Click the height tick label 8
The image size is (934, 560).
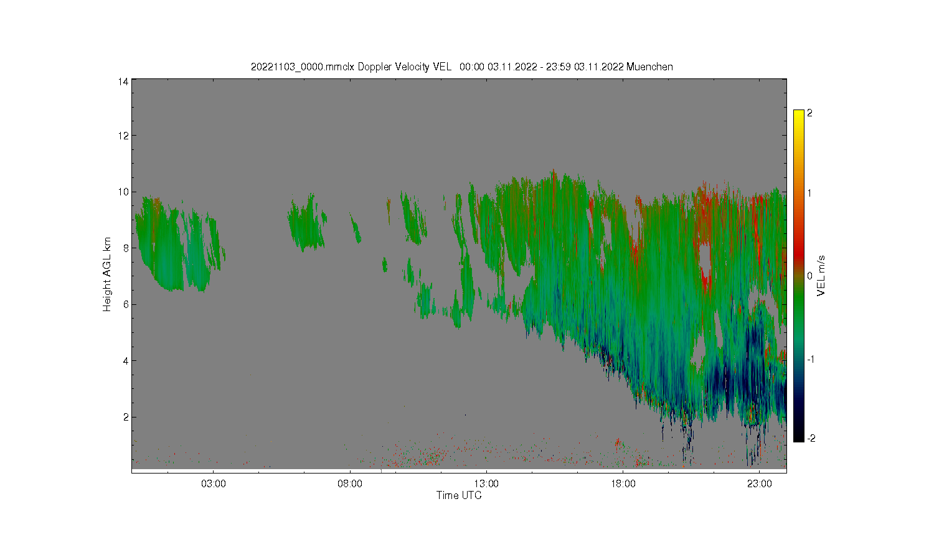126,248
